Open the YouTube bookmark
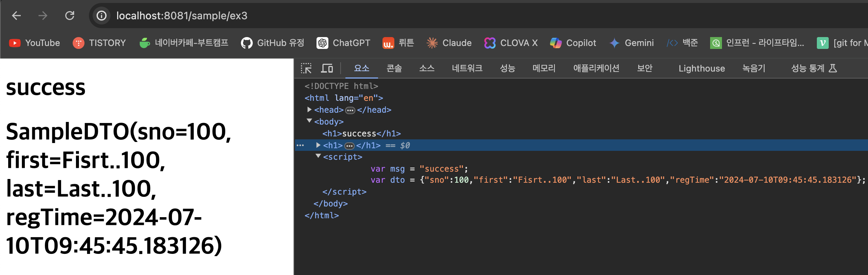 [34, 43]
